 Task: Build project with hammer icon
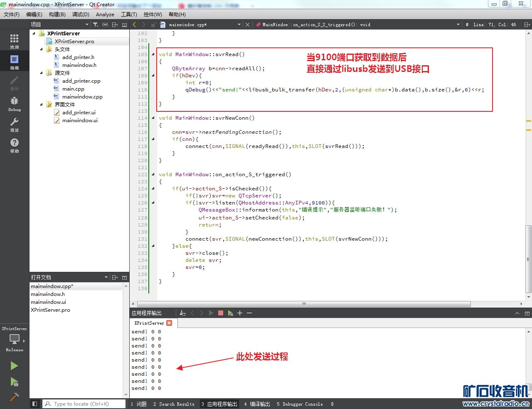coord(14,397)
